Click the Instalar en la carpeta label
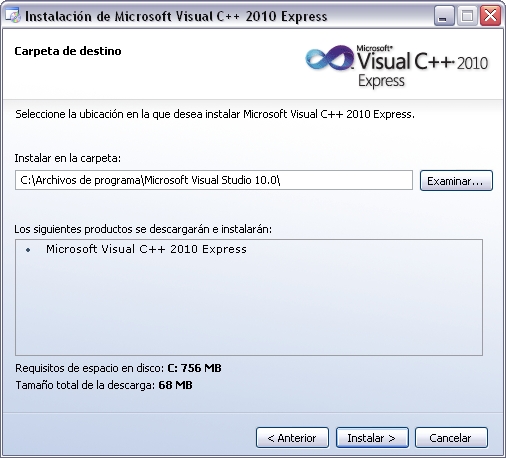This screenshot has height=458, width=506. coord(68,158)
